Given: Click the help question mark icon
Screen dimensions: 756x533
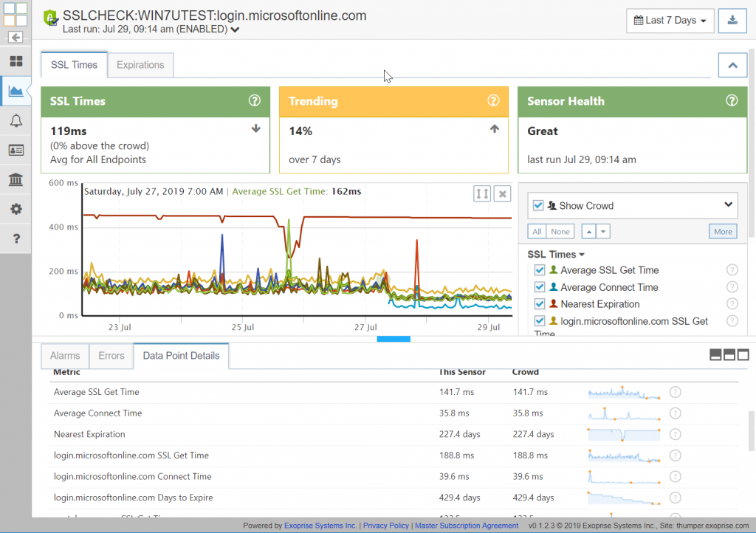Looking at the screenshot, I should pyautogui.click(x=16, y=238).
